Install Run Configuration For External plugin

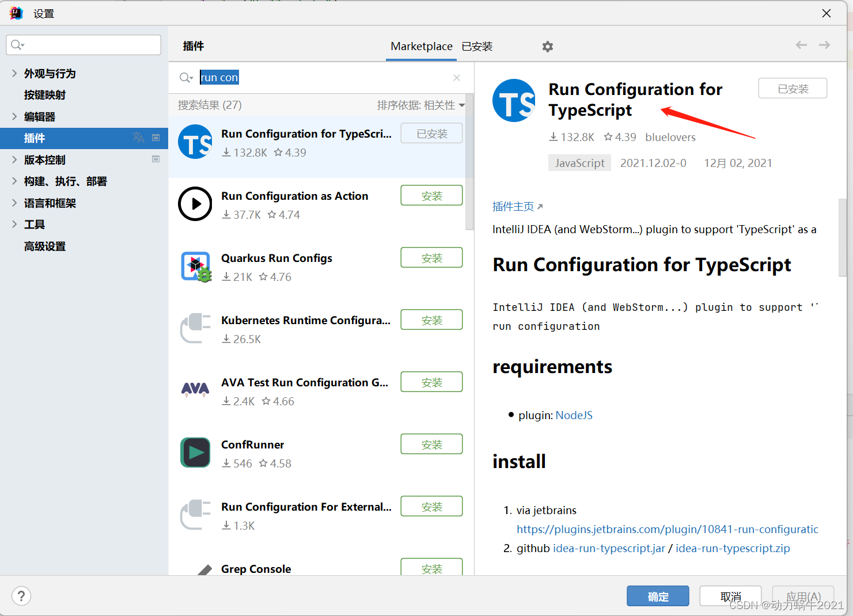[431, 507]
